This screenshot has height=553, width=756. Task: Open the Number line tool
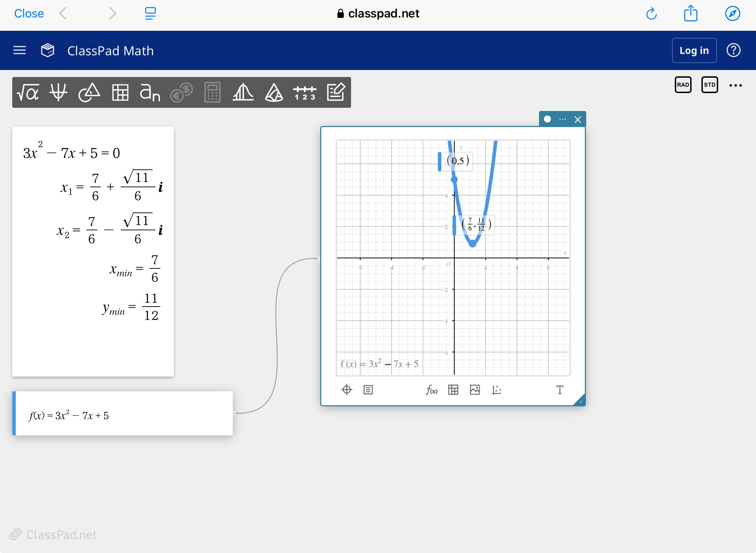[x=304, y=92]
